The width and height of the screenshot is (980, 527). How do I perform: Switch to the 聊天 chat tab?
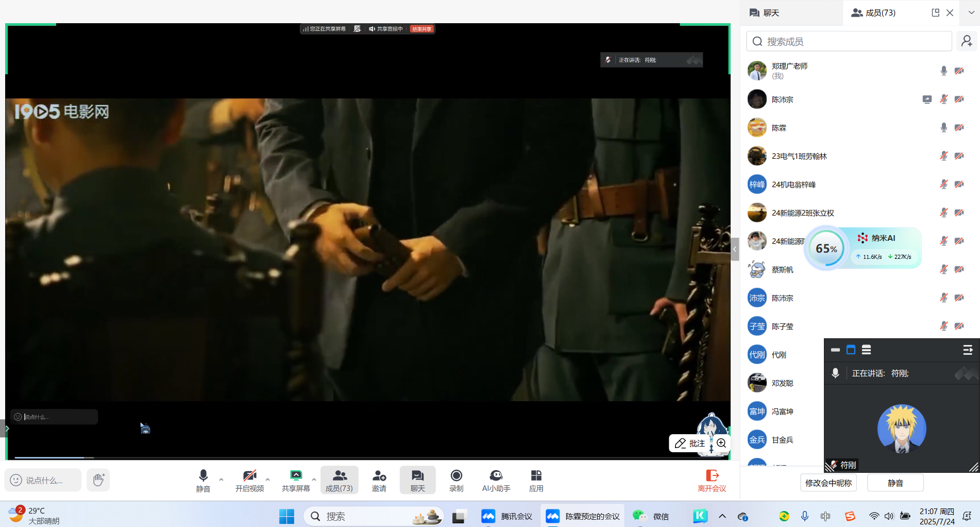[x=765, y=13]
